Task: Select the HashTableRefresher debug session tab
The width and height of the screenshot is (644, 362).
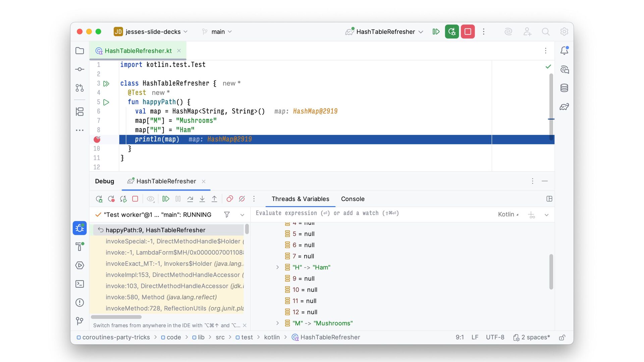Action: click(166, 181)
